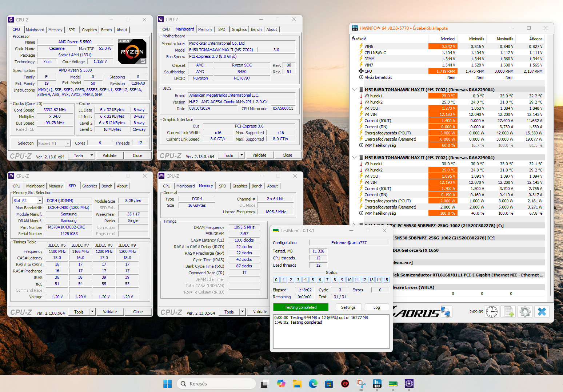Click thread status box 15 in TestMem5

point(386,280)
